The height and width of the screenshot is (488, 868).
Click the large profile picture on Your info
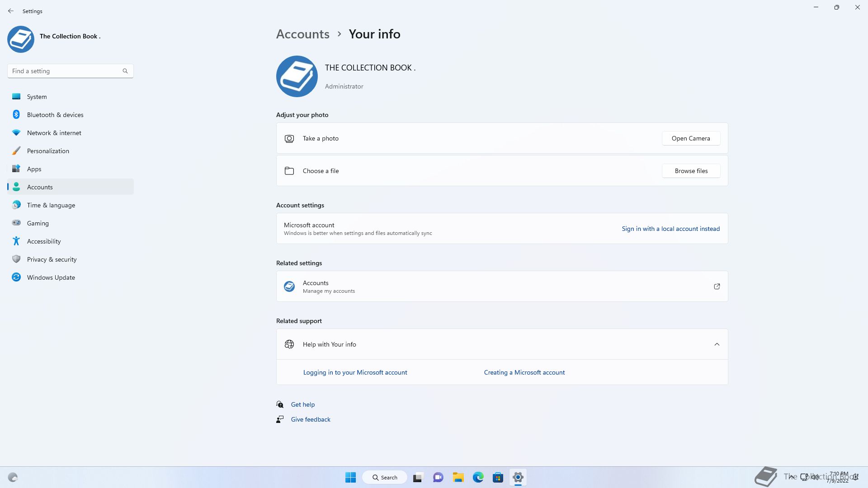[297, 76]
